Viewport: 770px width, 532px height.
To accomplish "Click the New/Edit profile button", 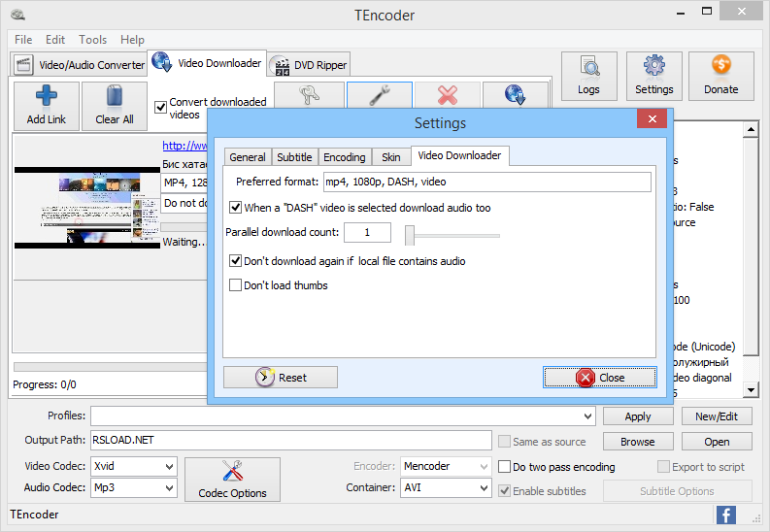I will pyautogui.click(x=717, y=416).
